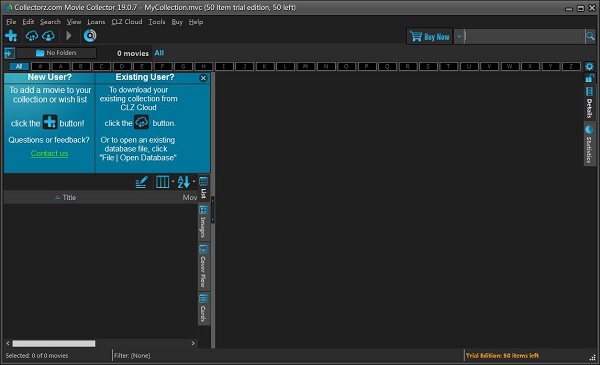Open the No Folders selector
The height and width of the screenshot is (365, 600).
click(56, 53)
